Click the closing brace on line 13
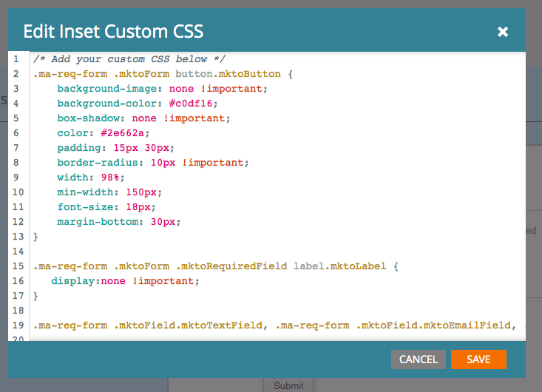The width and height of the screenshot is (542, 392). [35, 237]
